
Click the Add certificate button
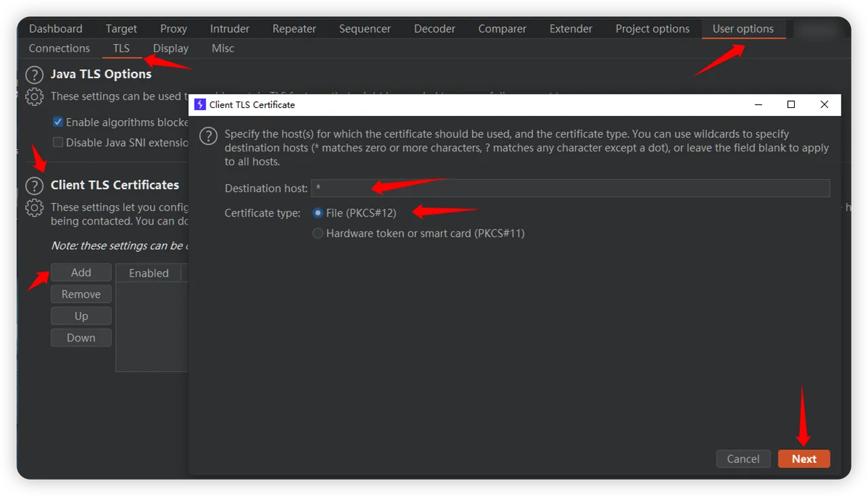[x=81, y=272]
